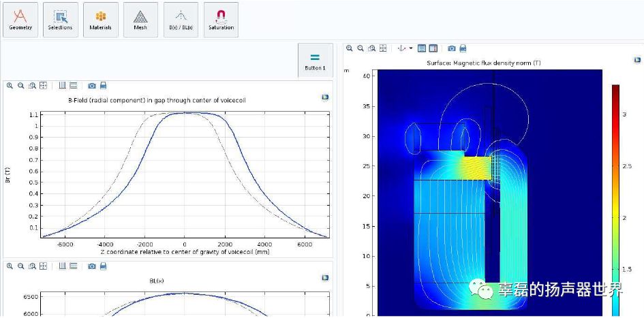644x318 pixels.
Task: Click the Selections toolbar button
Action: 60,20
